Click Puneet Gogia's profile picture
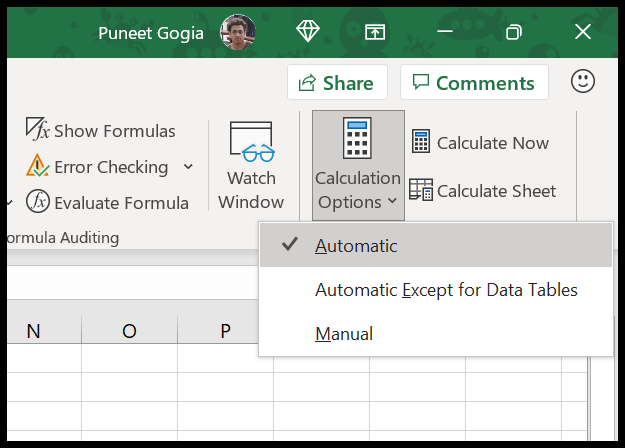Image resolution: width=625 pixels, height=448 pixels. coord(238,32)
